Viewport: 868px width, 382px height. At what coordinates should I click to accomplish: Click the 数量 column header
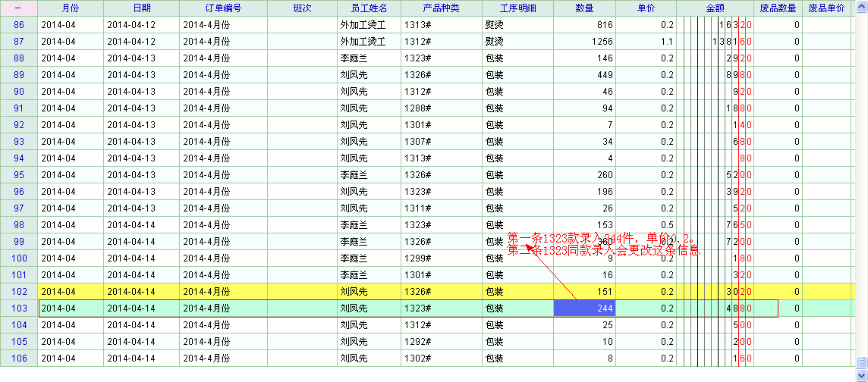[x=584, y=8]
